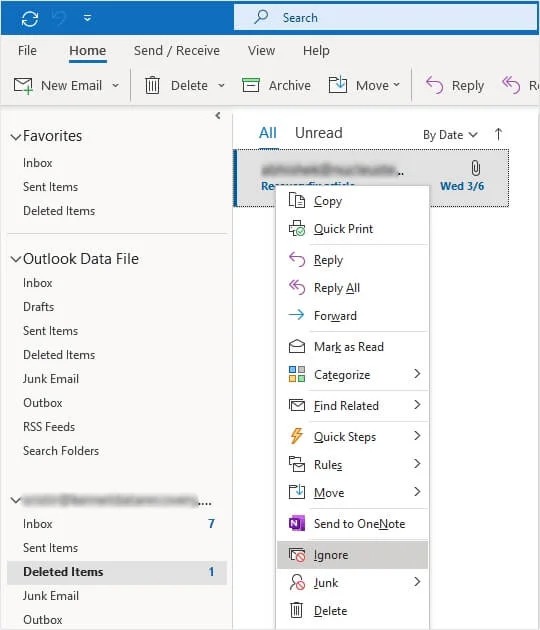Click the Send/Receive All Folders sync icon
This screenshot has width=540, height=630.
[x=30, y=18]
